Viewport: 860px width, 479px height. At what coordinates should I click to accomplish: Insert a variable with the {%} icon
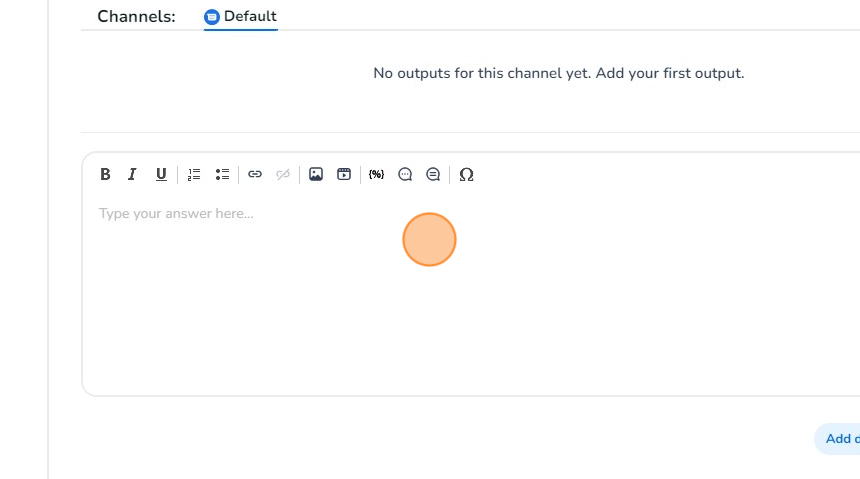(x=376, y=174)
